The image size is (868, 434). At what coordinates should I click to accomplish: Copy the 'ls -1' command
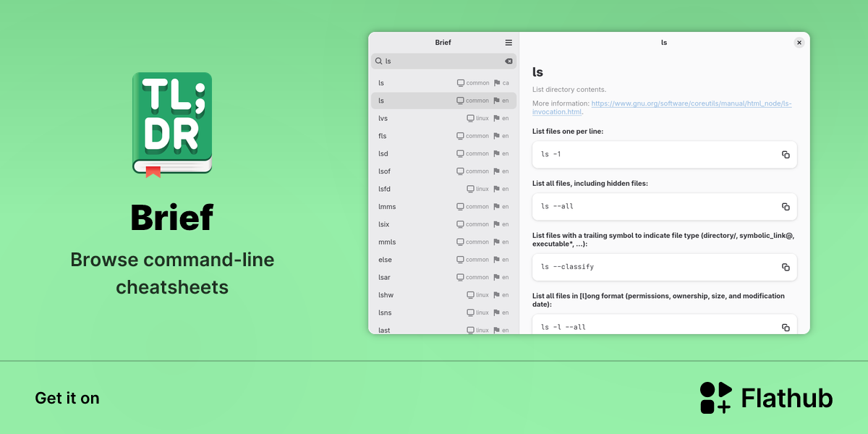[x=786, y=155]
